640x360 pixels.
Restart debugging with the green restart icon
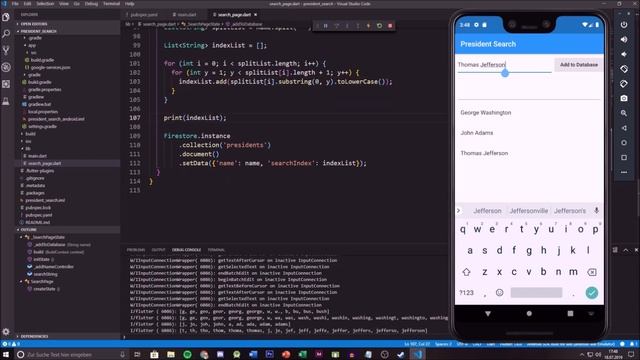coord(379,26)
